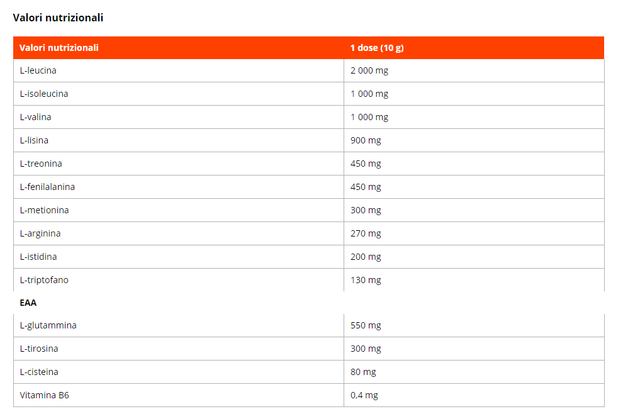Image resolution: width=640 pixels, height=419 pixels.
Task: Select the L-metionina row label
Action: point(44,210)
